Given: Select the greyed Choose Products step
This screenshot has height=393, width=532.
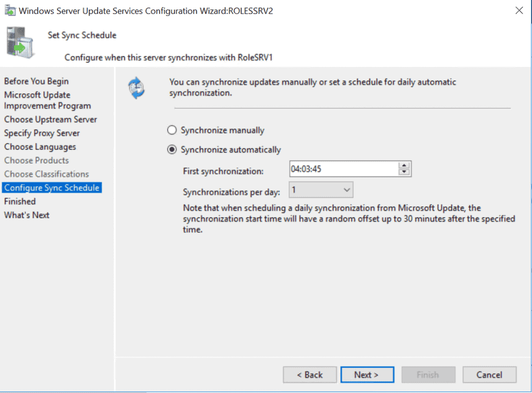Looking at the screenshot, I should [x=37, y=160].
